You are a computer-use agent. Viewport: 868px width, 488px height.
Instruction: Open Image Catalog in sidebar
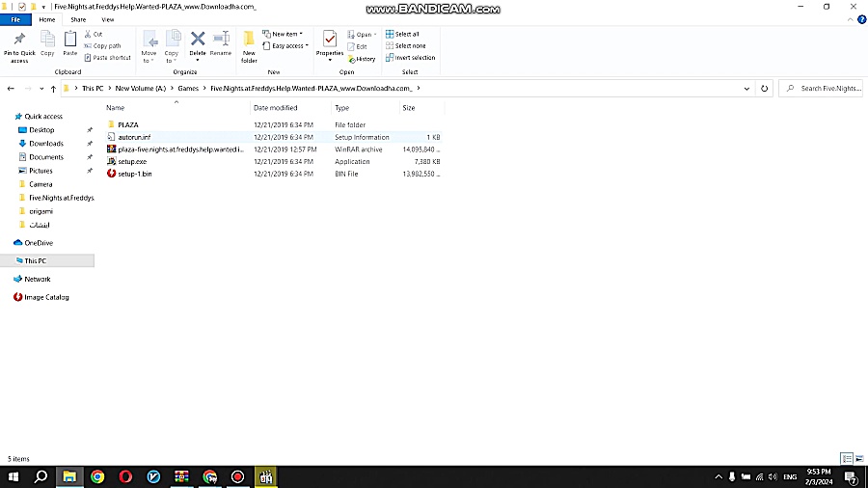[46, 297]
